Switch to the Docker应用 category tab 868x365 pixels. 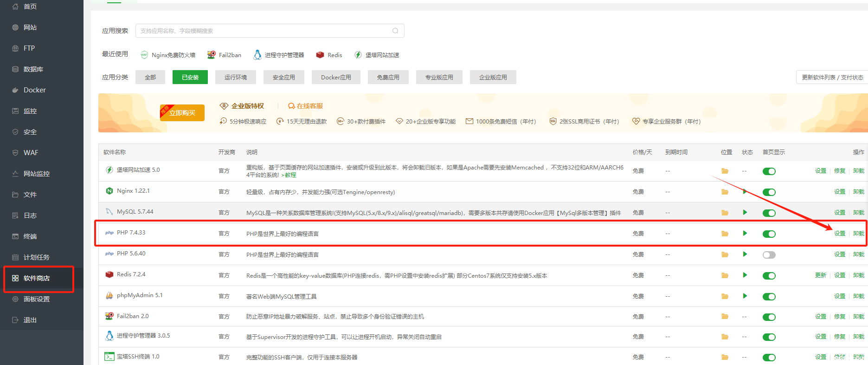pyautogui.click(x=336, y=77)
